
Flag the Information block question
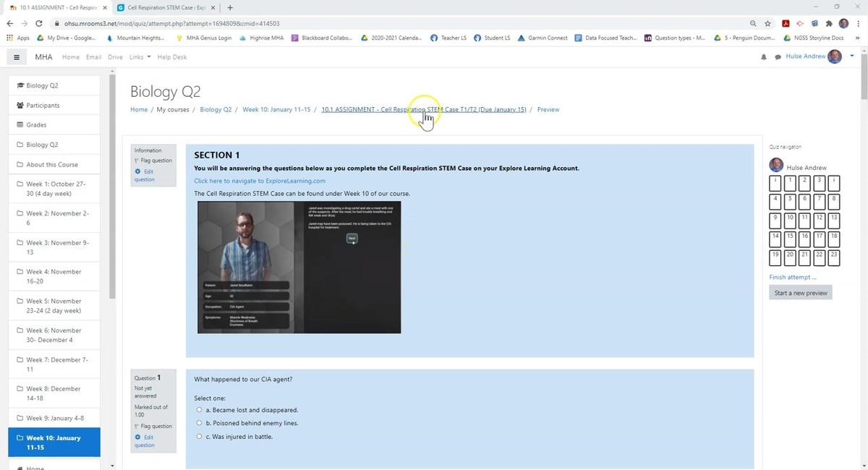coord(153,161)
